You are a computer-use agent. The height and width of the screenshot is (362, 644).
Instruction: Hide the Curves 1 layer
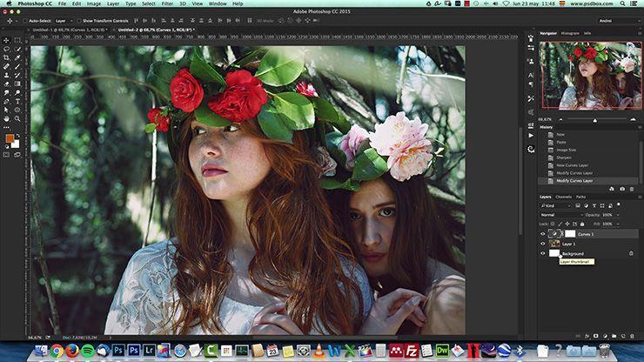542,234
